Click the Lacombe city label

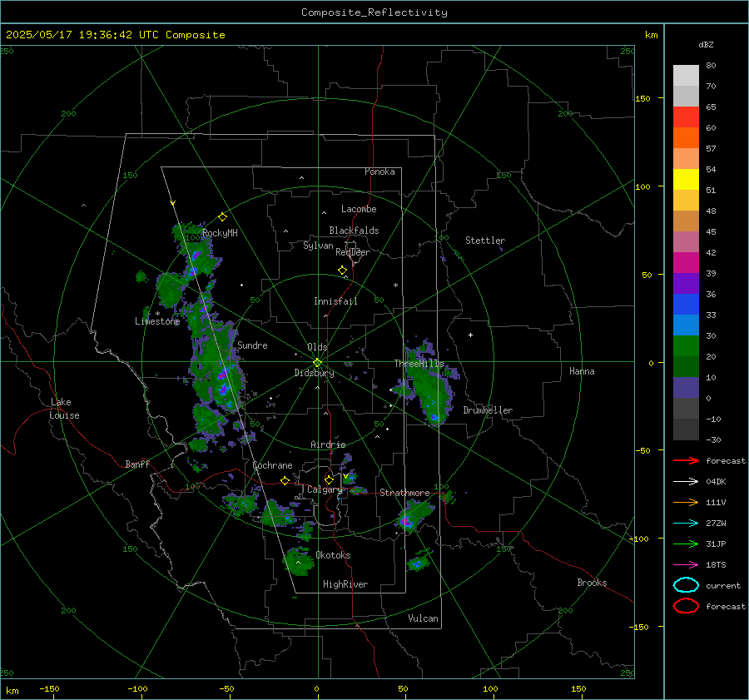click(359, 209)
